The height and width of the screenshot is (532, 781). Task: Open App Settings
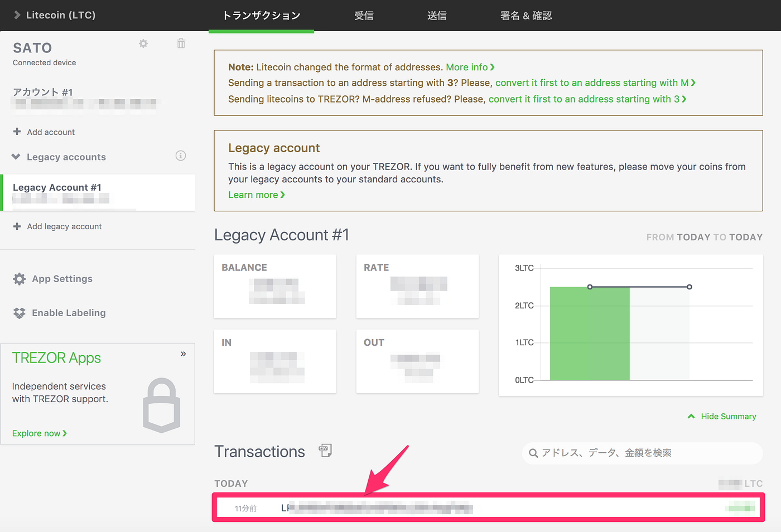click(x=62, y=279)
